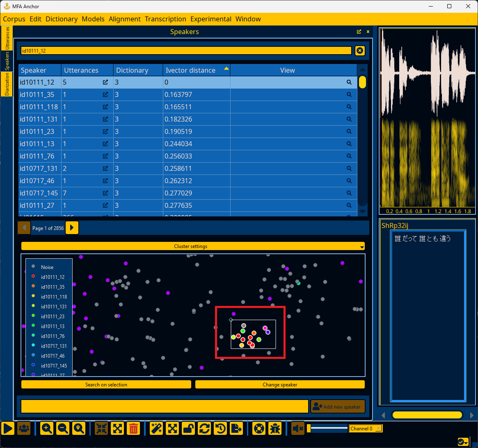The width and height of the screenshot is (478, 448).
Task: Click the Add new speaker button
Action: tap(338, 407)
